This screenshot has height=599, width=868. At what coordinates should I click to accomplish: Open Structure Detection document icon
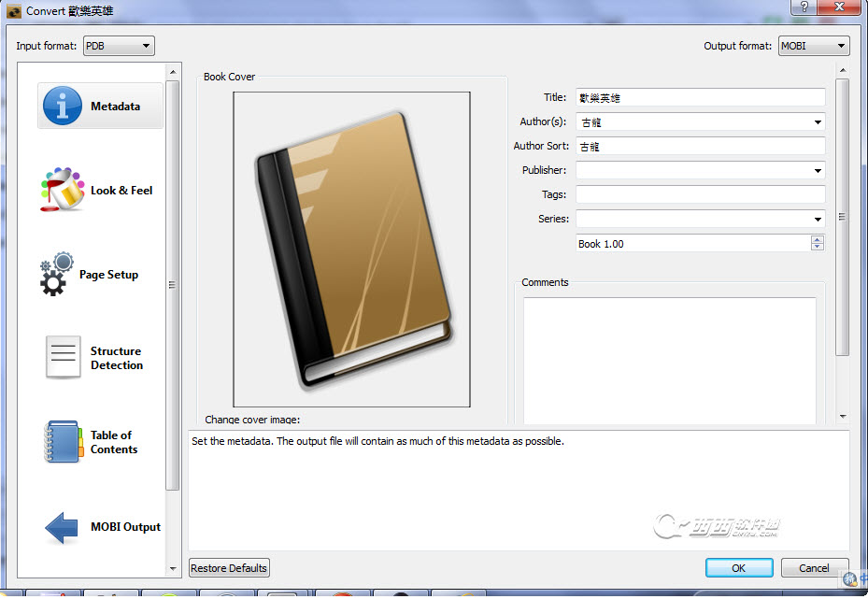(63, 358)
